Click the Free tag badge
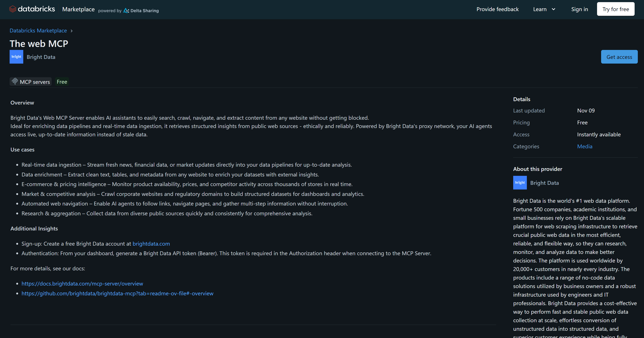Screen dimensions: 644x338 [62, 82]
